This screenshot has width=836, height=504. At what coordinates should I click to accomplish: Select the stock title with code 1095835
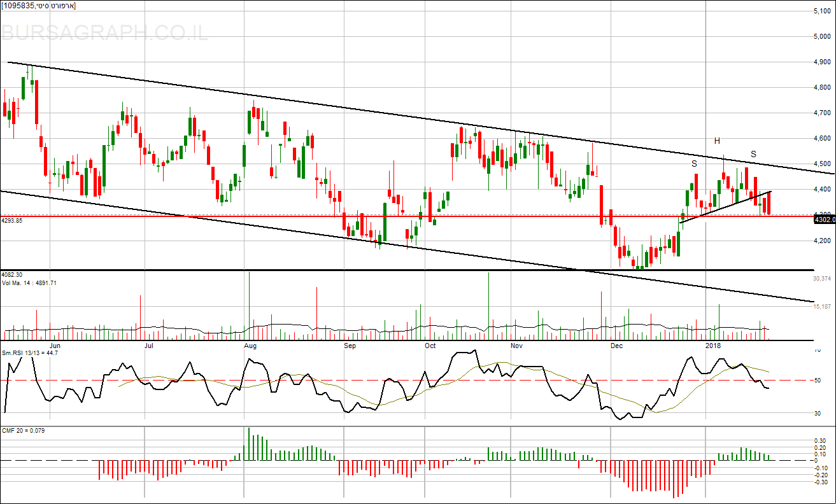point(38,6)
